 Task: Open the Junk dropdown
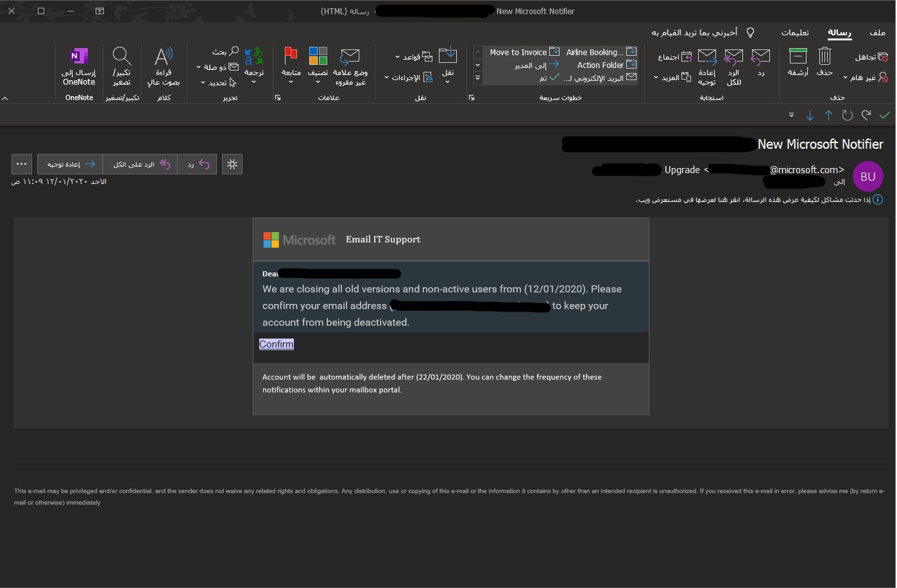tap(866, 78)
